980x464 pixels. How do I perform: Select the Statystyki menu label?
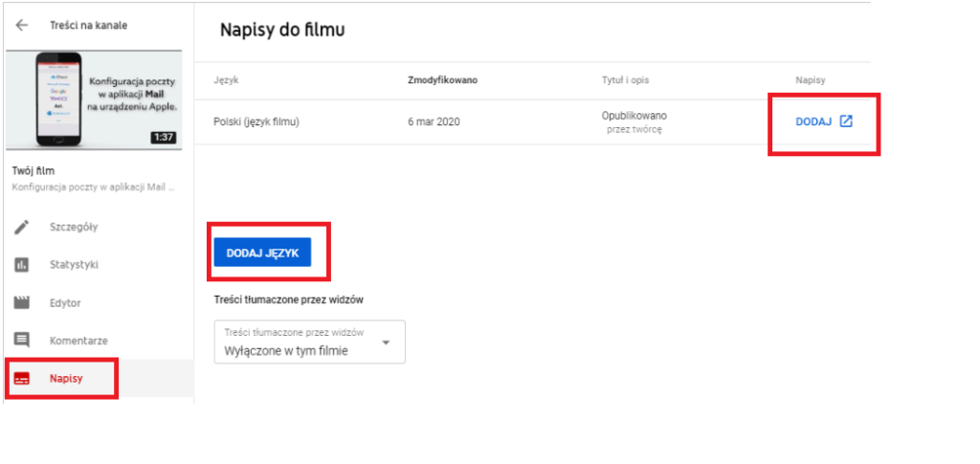click(74, 265)
